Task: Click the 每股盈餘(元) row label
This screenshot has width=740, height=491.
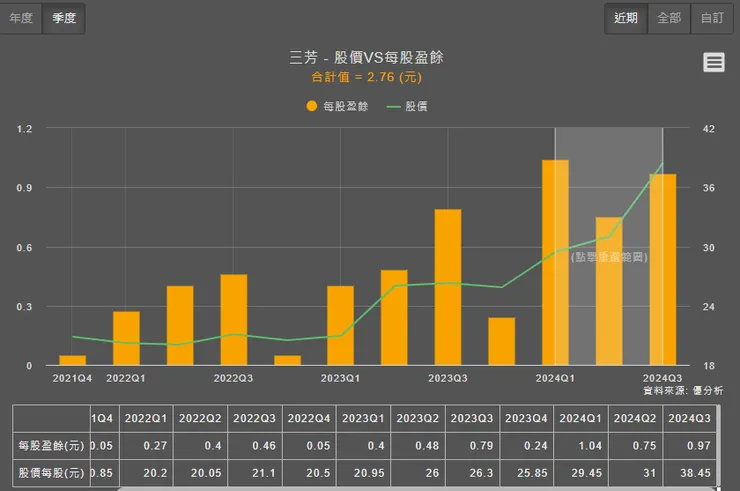Action: 51,446
